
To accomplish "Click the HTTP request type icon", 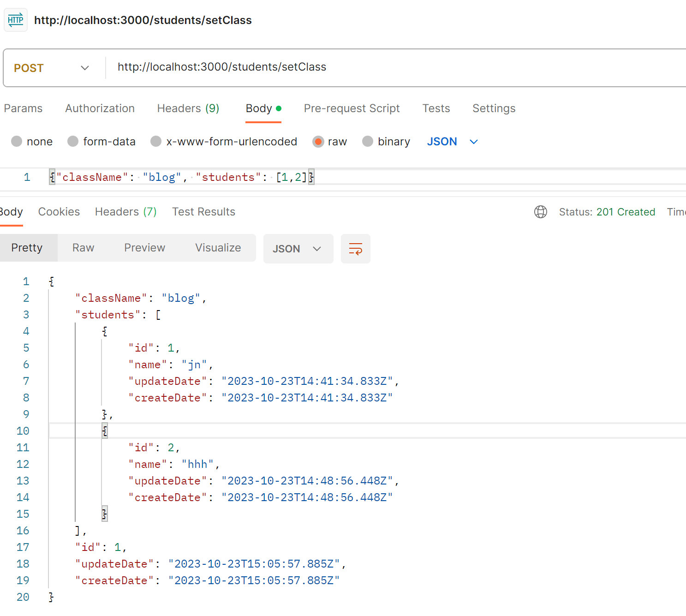I will tap(16, 20).
